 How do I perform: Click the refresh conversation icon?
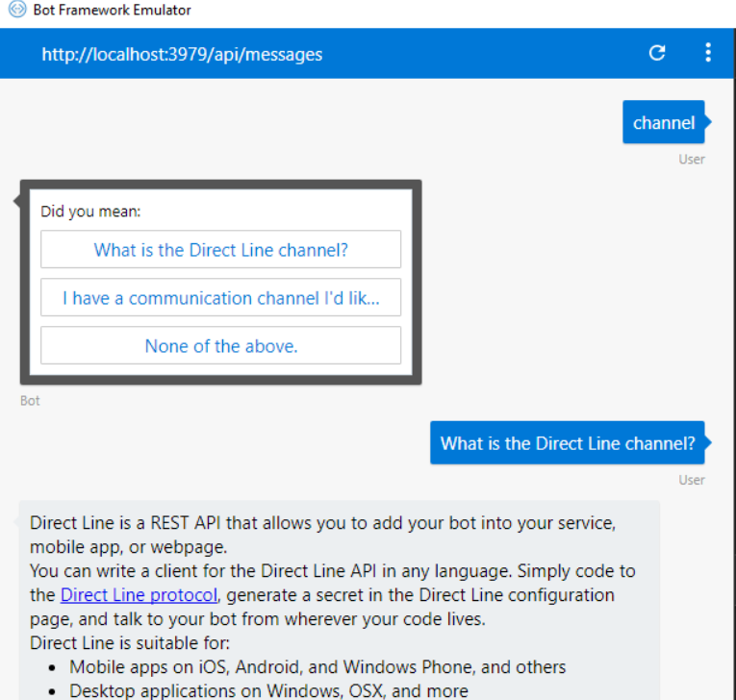[657, 53]
